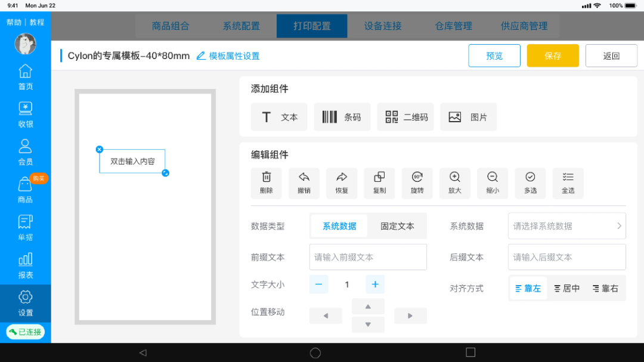644x362 pixels.
Task: Decrease font size with minus button
Action: [x=318, y=284]
